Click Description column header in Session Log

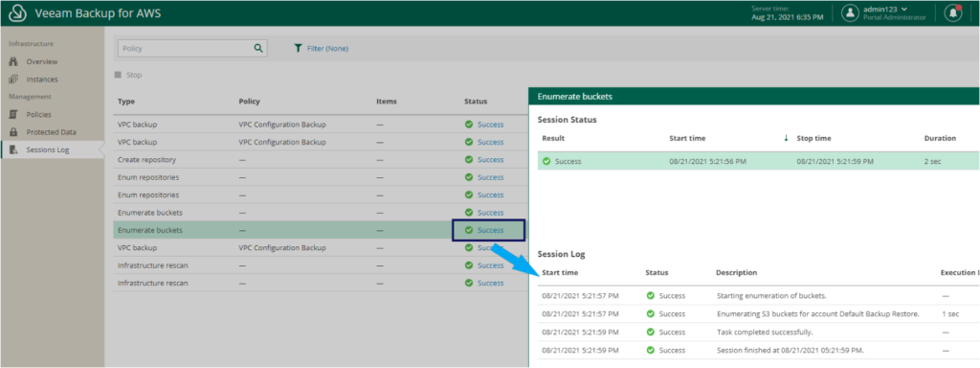pos(736,273)
